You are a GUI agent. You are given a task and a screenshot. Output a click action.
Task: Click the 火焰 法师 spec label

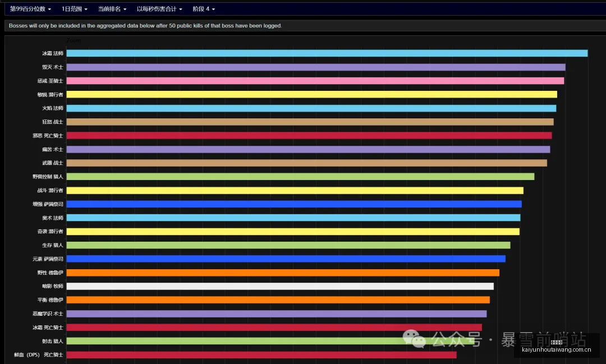pos(53,108)
